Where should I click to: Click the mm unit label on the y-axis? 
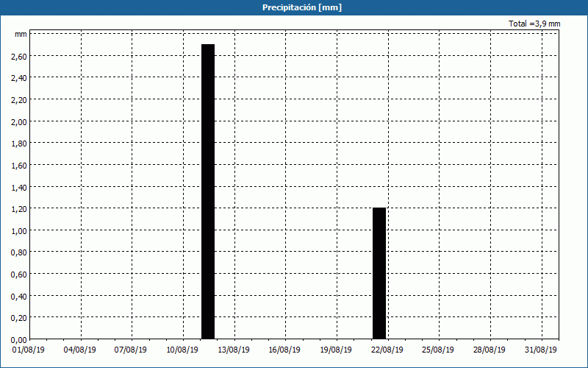point(21,35)
